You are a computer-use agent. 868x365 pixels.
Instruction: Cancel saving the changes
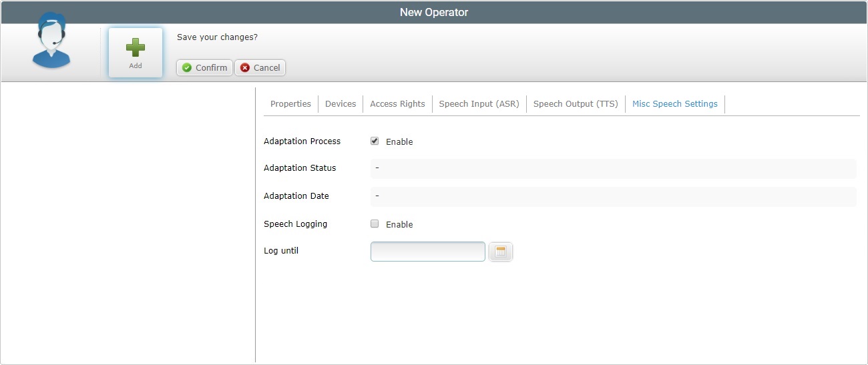click(260, 67)
